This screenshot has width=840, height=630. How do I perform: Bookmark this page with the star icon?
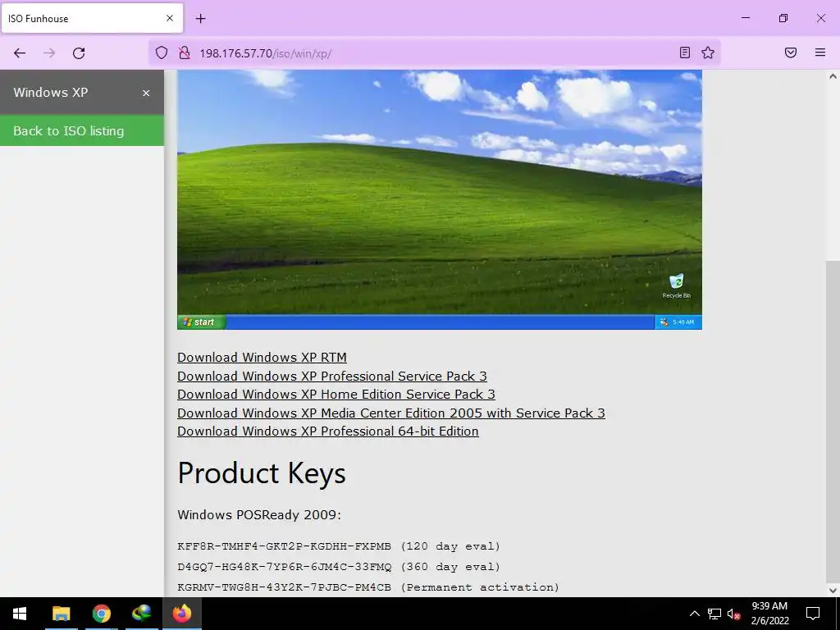click(x=708, y=52)
